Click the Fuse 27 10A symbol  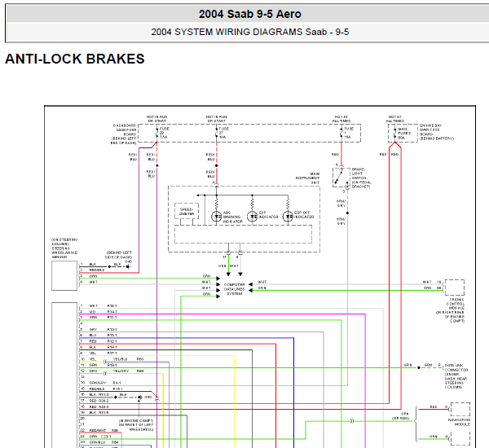coord(217,133)
